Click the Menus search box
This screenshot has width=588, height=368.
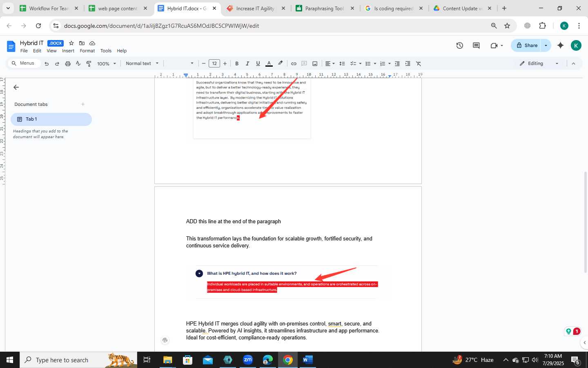(25, 63)
